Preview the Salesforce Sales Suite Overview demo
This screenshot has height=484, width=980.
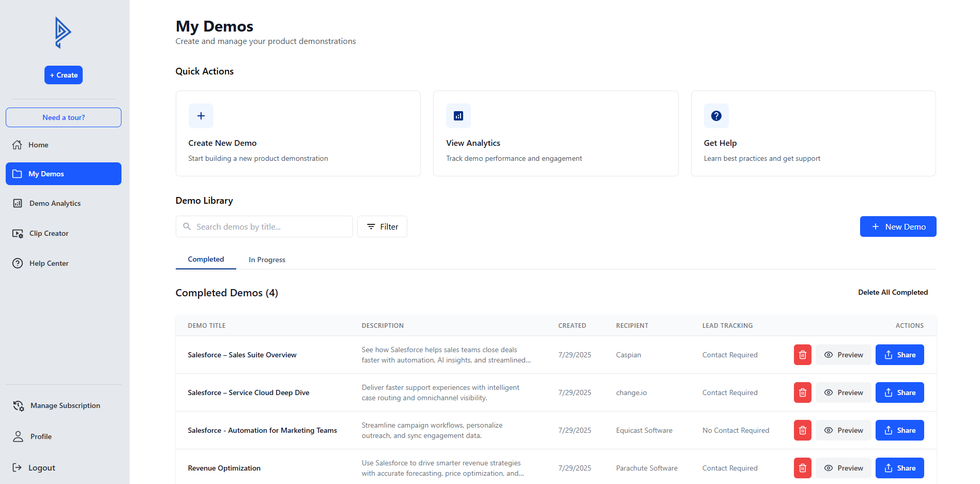pos(844,355)
